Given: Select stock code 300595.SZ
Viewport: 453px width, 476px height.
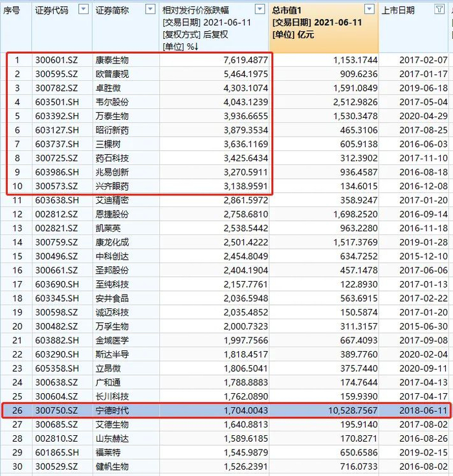Looking at the screenshot, I should [x=56, y=74].
